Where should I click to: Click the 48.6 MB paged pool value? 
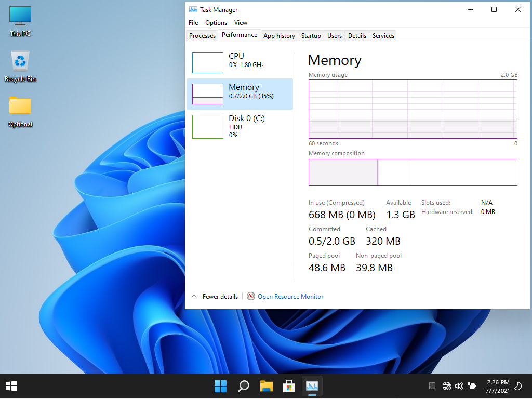pyautogui.click(x=327, y=268)
